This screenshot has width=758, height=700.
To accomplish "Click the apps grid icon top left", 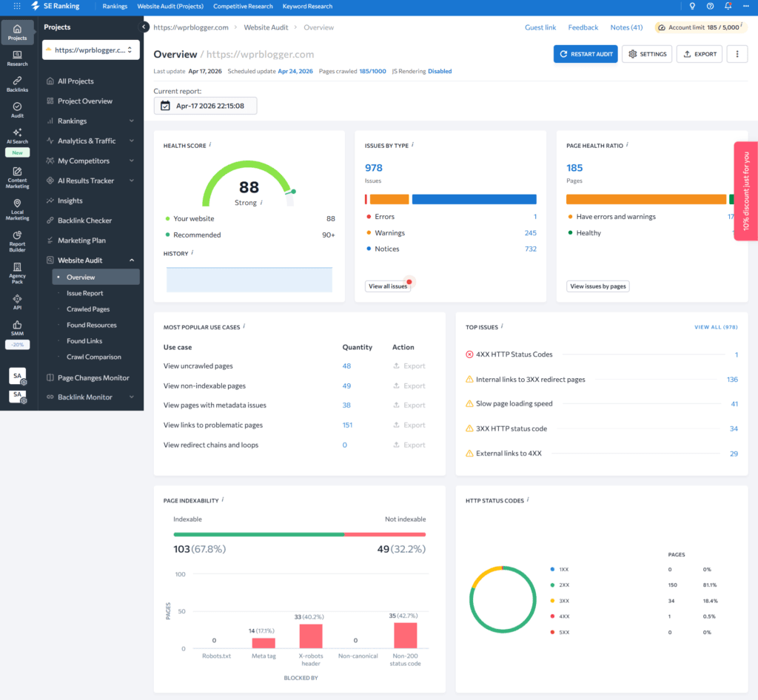I will (x=17, y=7).
